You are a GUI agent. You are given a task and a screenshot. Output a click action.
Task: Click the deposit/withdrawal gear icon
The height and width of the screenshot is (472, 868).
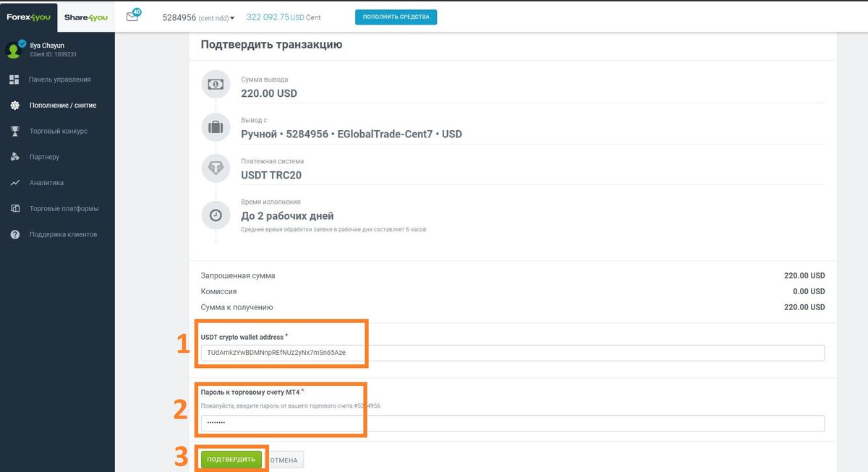[x=14, y=105]
